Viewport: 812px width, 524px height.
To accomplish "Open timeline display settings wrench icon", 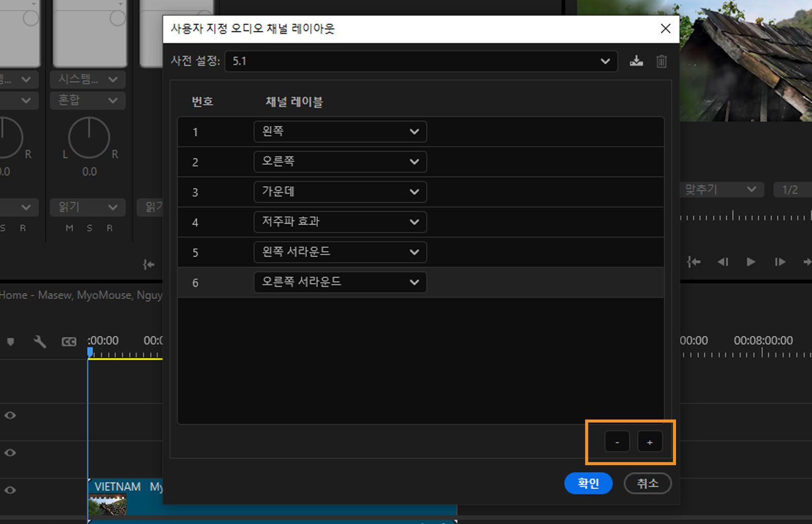I will coord(40,342).
